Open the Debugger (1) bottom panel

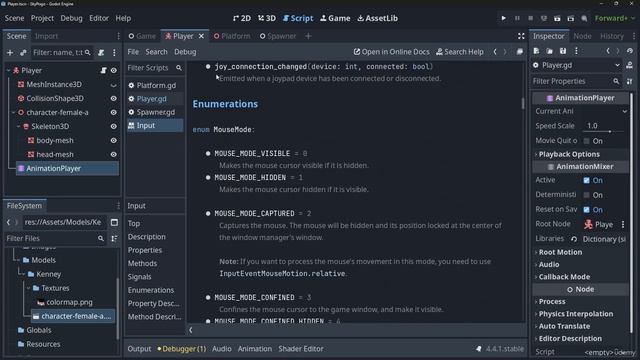(182, 349)
